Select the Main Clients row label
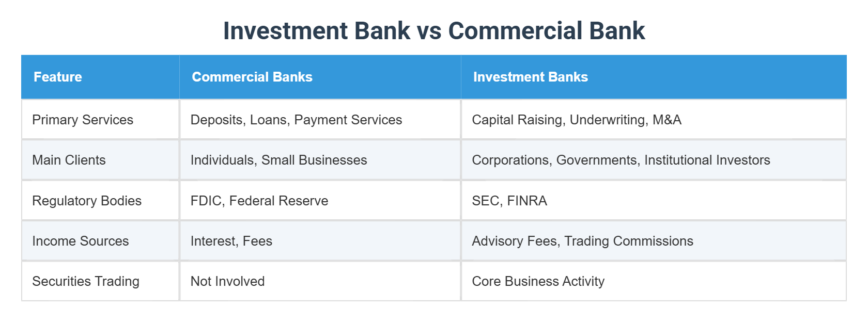Screen dimensions: 868x323 click(100, 160)
